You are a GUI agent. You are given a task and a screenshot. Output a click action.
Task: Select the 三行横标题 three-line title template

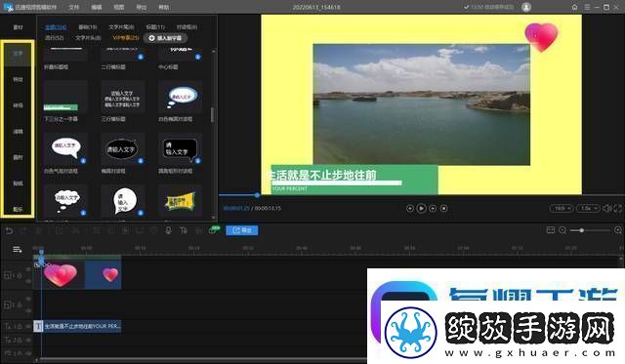tap(123, 97)
